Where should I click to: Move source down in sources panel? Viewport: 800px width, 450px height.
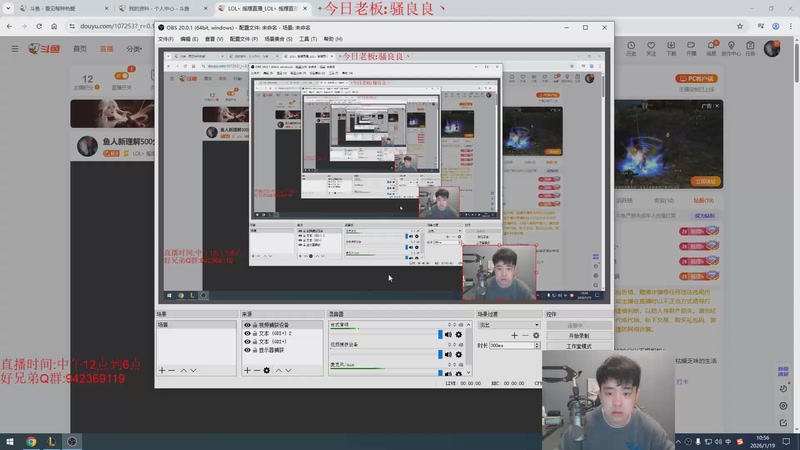[x=288, y=370]
